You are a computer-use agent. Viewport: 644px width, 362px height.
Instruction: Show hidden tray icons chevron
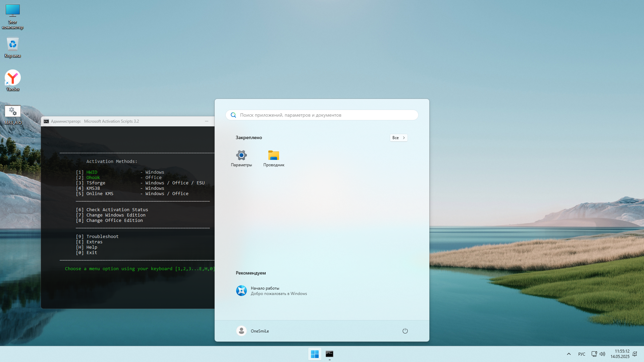click(x=569, y=354)
